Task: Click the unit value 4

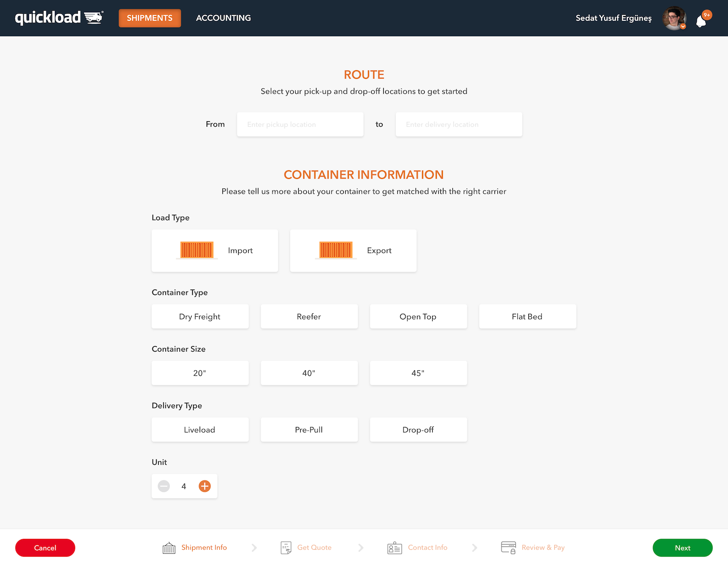Action: 184,486
